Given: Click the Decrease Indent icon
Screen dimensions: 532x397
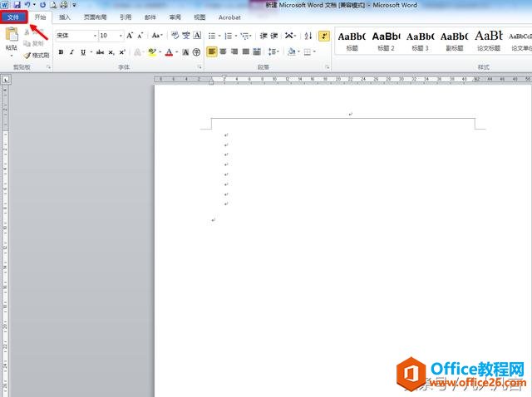Looking at the screenshot, I should pos(264,36).
